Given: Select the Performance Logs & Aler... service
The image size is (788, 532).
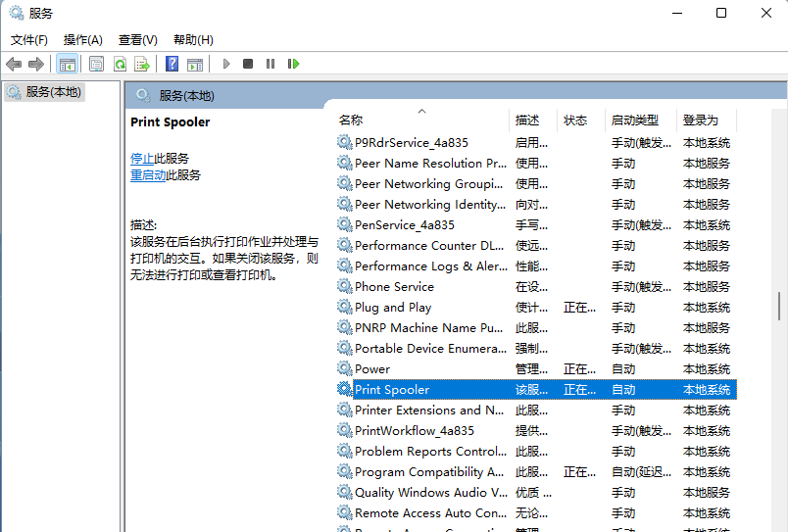Looking at the screenshot, I should (x=536, y=266).
